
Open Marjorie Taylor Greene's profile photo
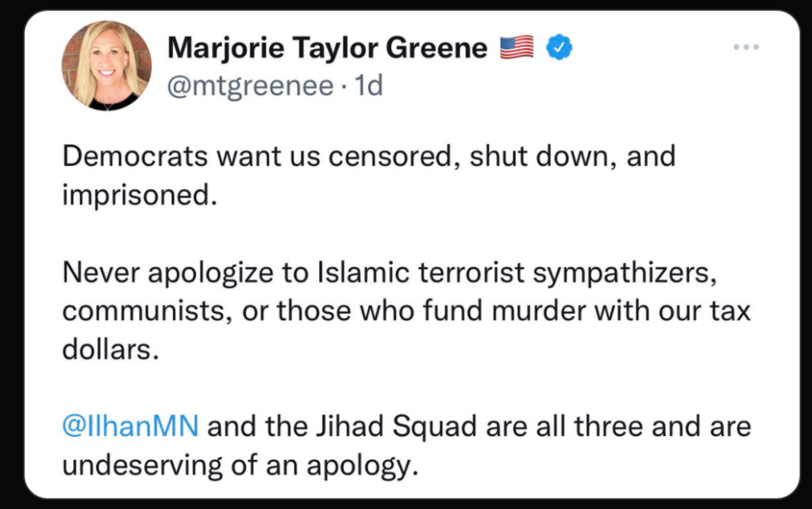coord(106,66)
